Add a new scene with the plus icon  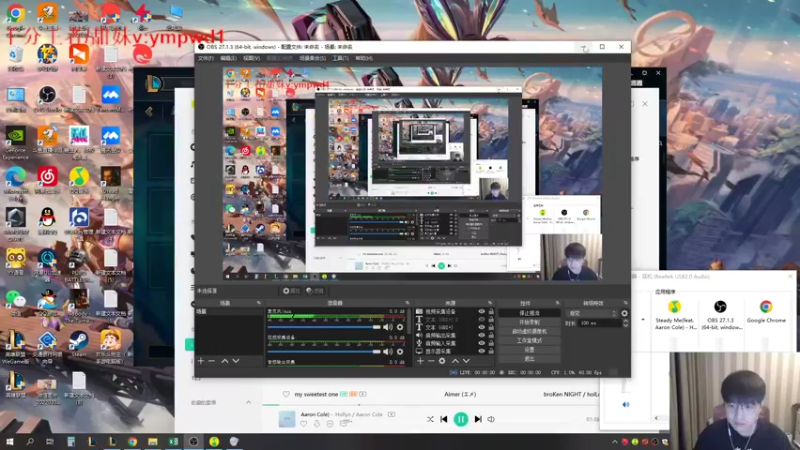point(201,361)
